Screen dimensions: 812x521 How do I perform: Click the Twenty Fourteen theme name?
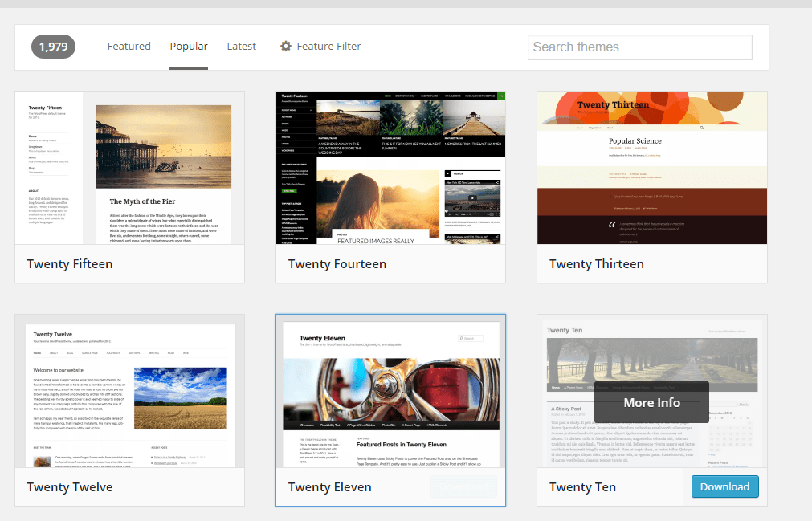(337, 264)
